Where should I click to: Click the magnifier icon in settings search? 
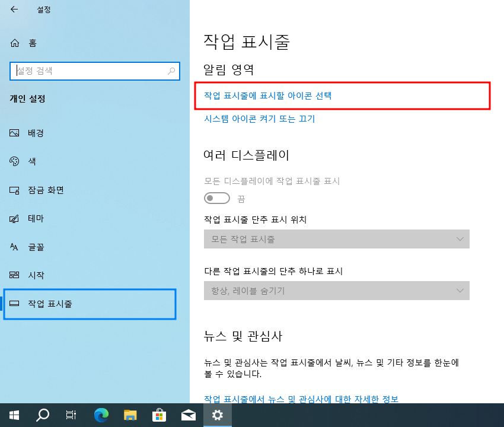[x=171, y=71]
